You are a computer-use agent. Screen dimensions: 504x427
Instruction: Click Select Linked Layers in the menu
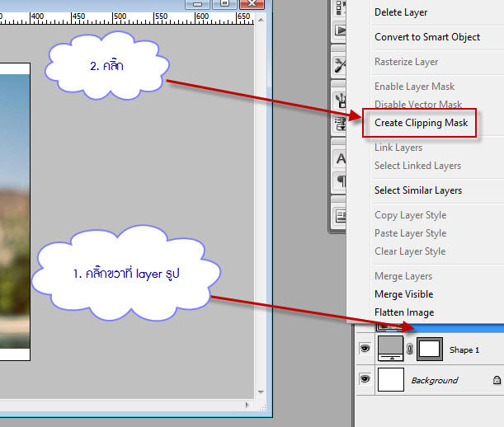click(417, 166)
